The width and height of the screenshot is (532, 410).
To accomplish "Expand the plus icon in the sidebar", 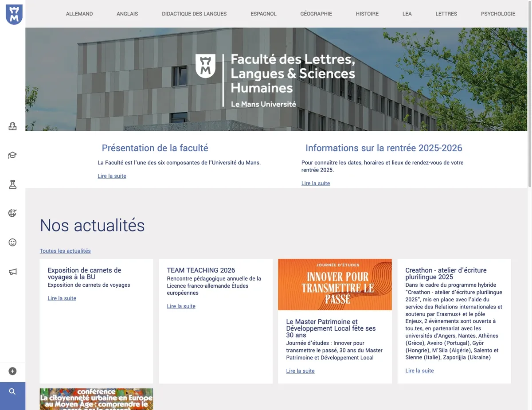I will coord(12,371).
